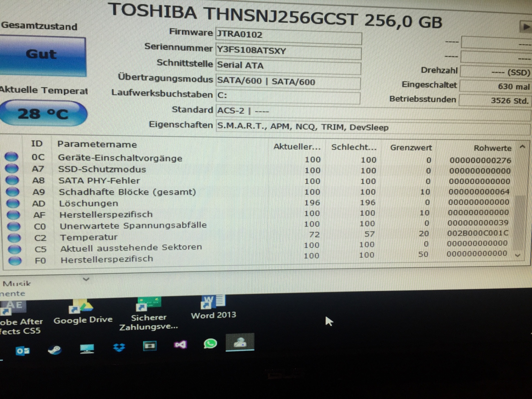Click the Drehzahl value (SSD)

[496, 72]
